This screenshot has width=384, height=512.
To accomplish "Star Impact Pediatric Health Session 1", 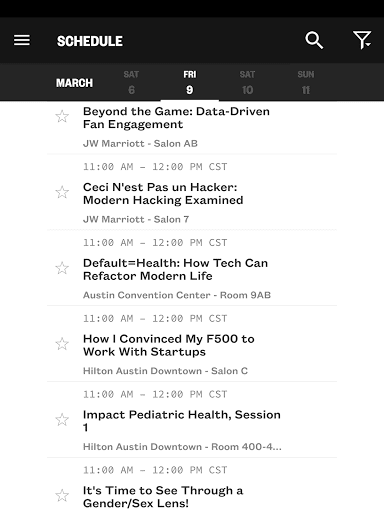I will [62, 420].
